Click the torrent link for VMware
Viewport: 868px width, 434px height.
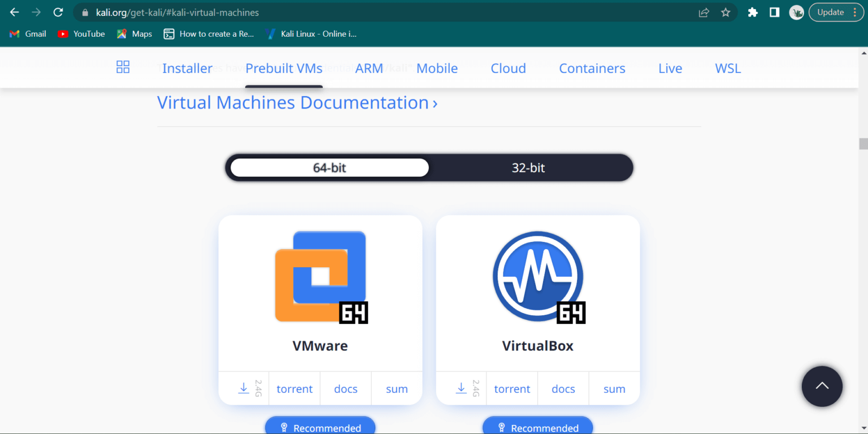click(294, 388)
